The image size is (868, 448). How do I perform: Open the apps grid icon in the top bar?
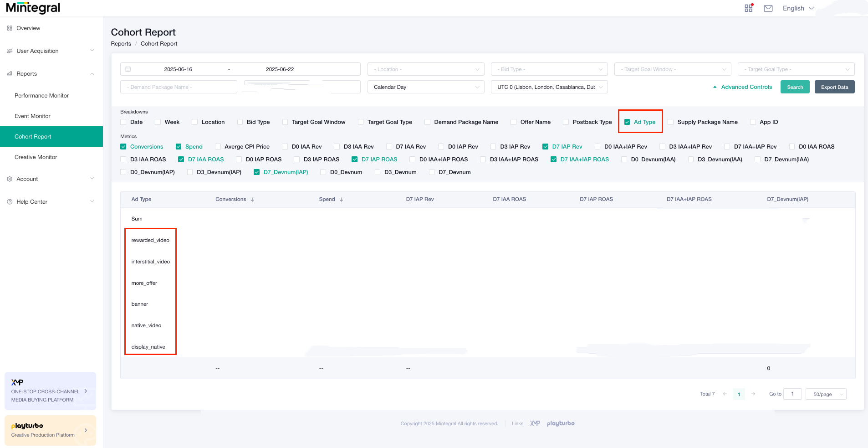pyautogui.click(x=748, y=8)
